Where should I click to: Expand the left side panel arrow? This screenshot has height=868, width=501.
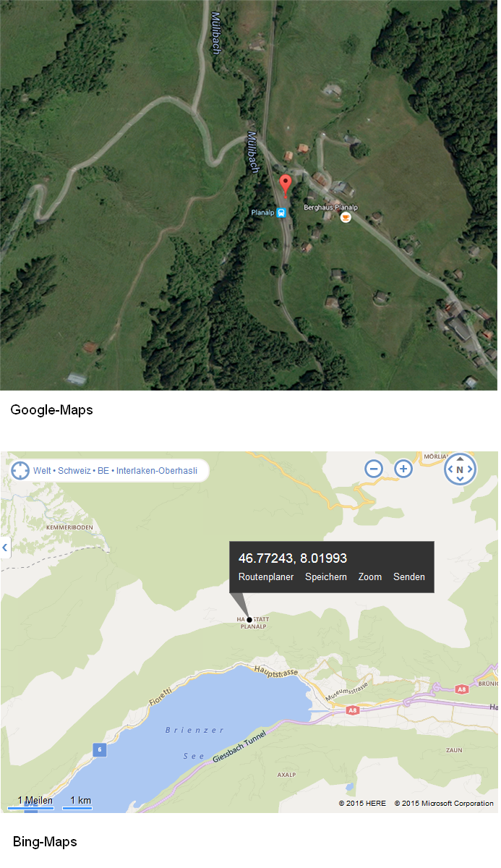(x=5, y=548)
